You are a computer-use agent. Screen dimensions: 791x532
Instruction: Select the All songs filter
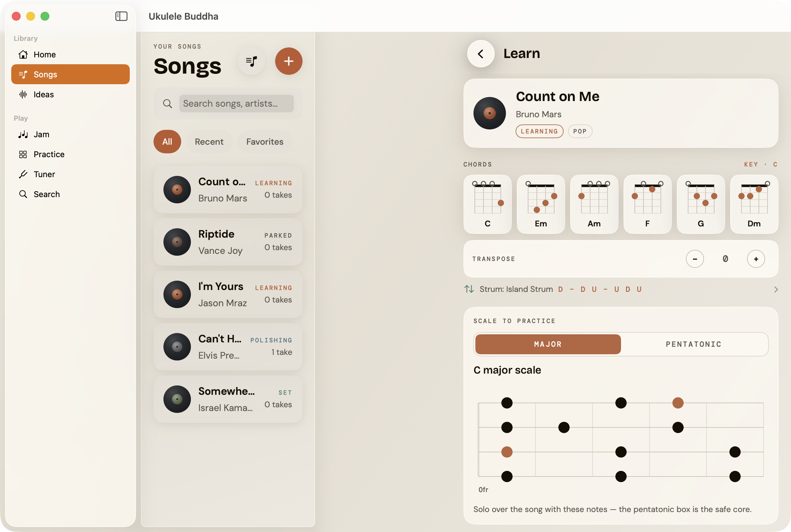click(167, 142)
